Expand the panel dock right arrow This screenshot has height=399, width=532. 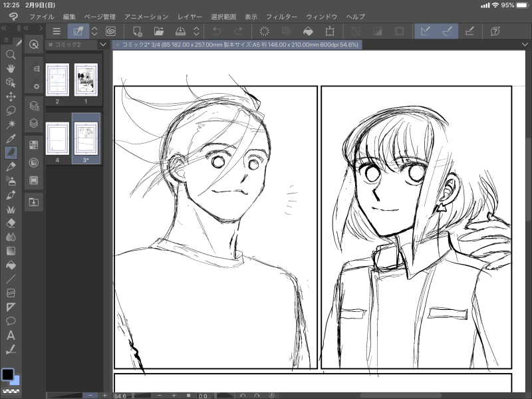tap(41, 28)
